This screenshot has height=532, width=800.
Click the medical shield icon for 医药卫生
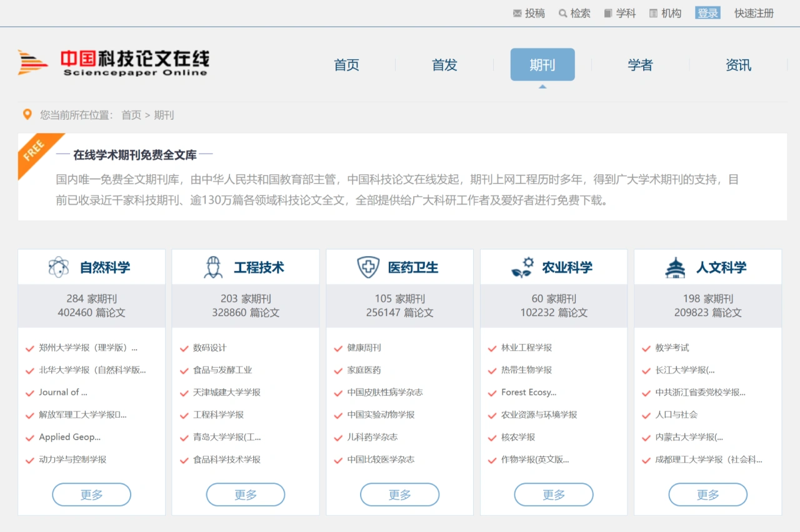[368, 267]
